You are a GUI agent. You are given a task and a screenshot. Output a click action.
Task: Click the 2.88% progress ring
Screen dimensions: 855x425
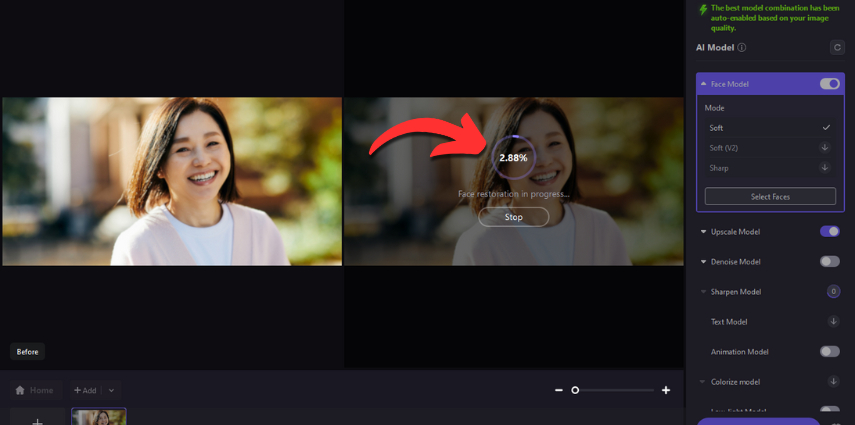point(513,158)
